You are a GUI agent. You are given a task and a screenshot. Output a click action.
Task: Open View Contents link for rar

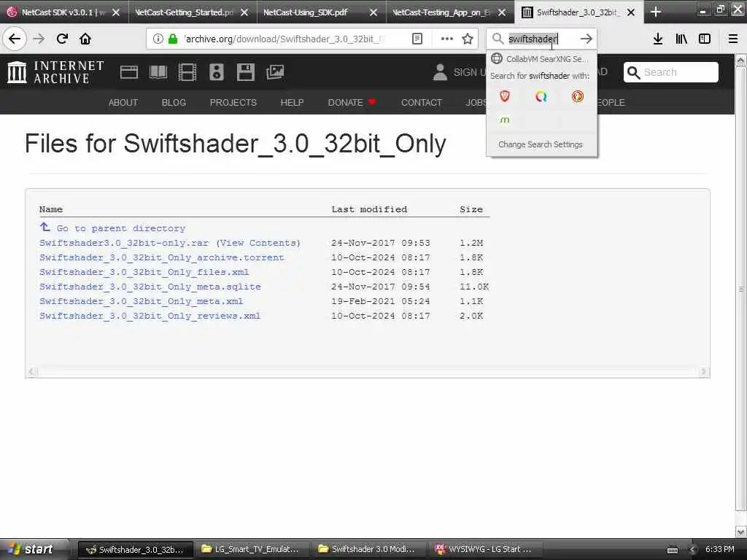pos(258,243)
